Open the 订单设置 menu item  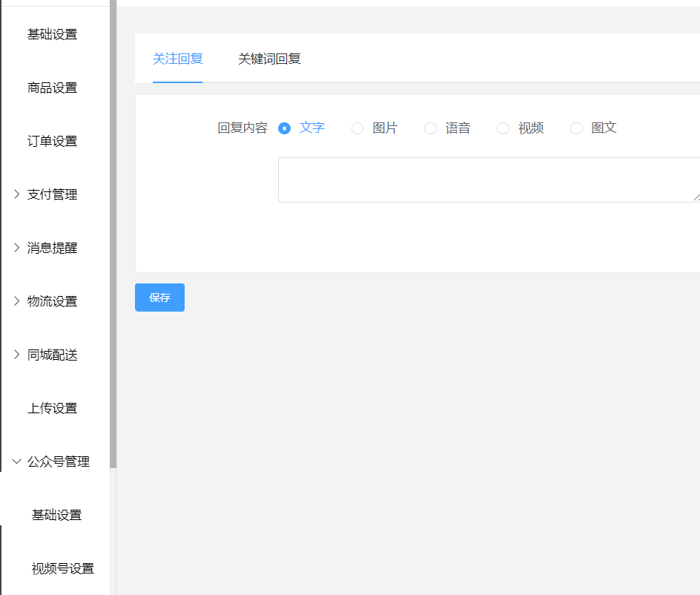coord(52,141)
